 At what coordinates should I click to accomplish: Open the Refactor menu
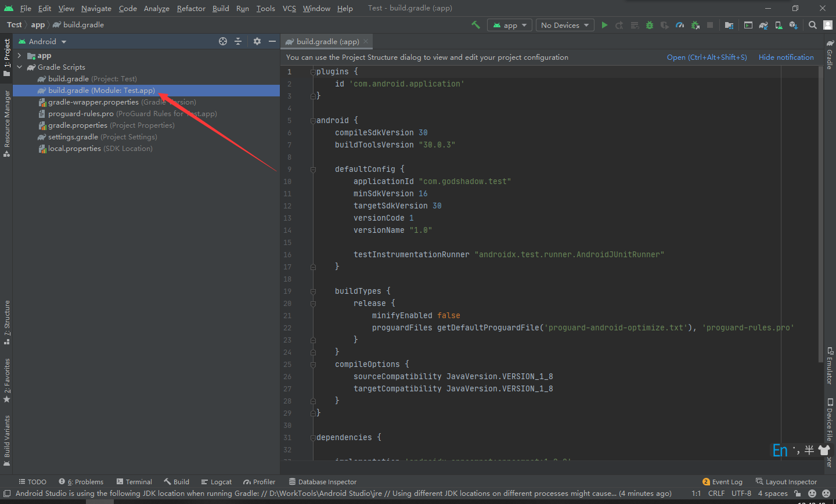click(191, 8)
